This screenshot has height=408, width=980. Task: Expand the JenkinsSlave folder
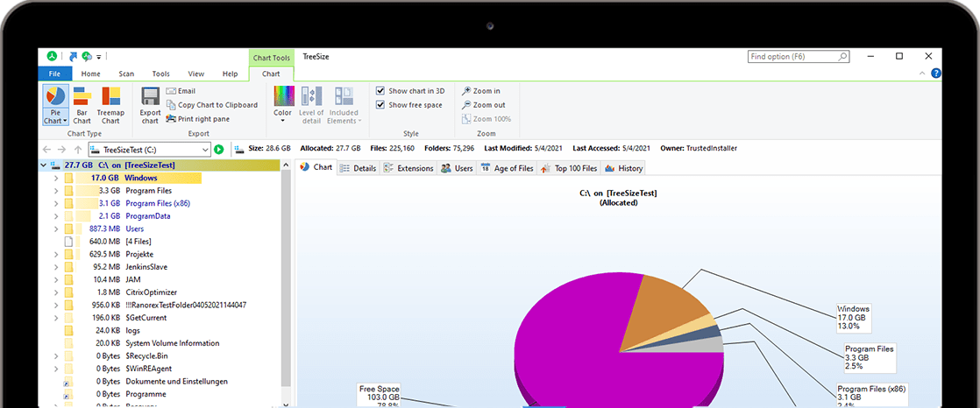pyautogui.click(x=55, y=267)
